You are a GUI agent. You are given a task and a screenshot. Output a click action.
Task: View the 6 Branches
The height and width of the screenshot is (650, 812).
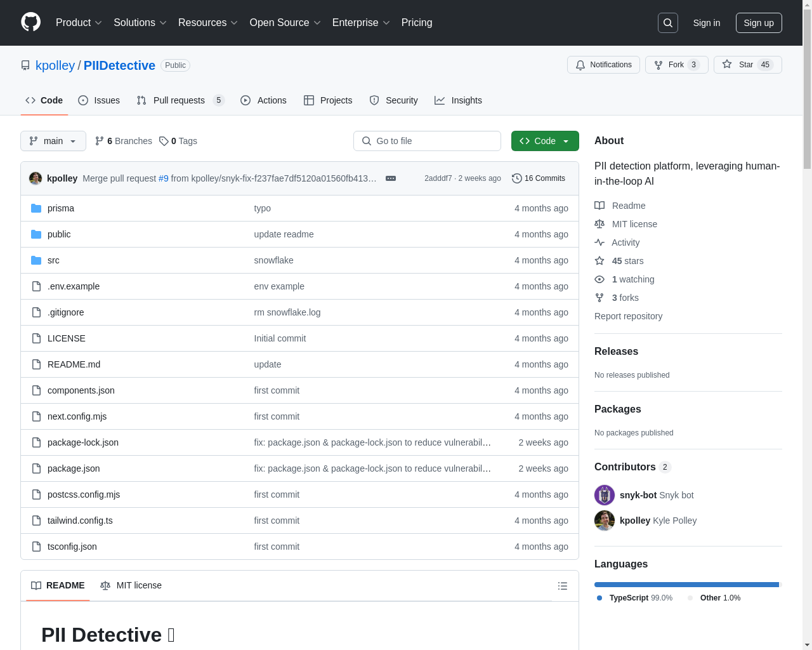(x=124, y=141)
